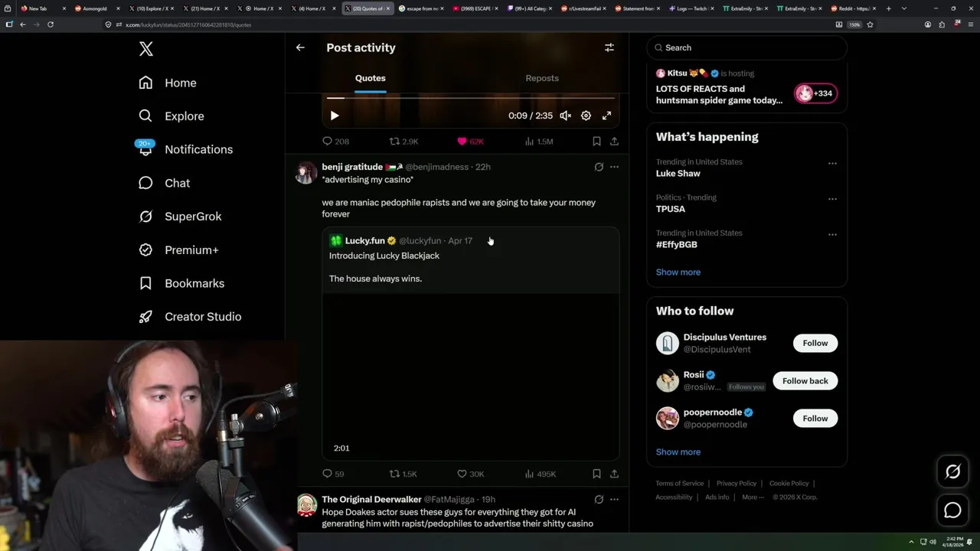
Task: Open Chat from the sidebar
Action: [164, 183]
